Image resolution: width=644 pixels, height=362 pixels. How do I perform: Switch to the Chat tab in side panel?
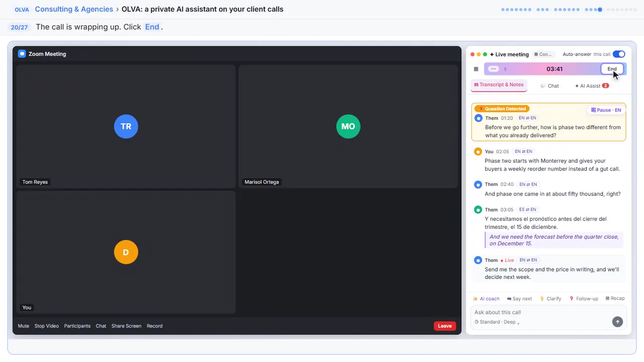point(549,86)
